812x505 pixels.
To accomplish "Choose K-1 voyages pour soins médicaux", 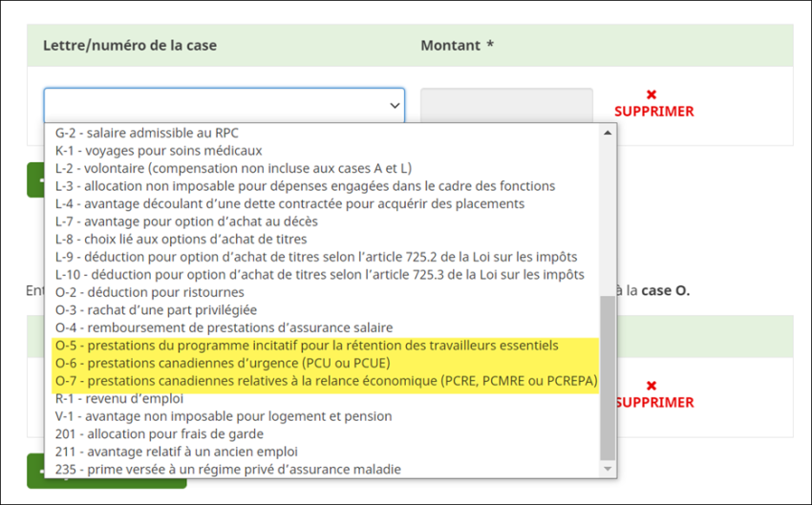I will 159,151.
